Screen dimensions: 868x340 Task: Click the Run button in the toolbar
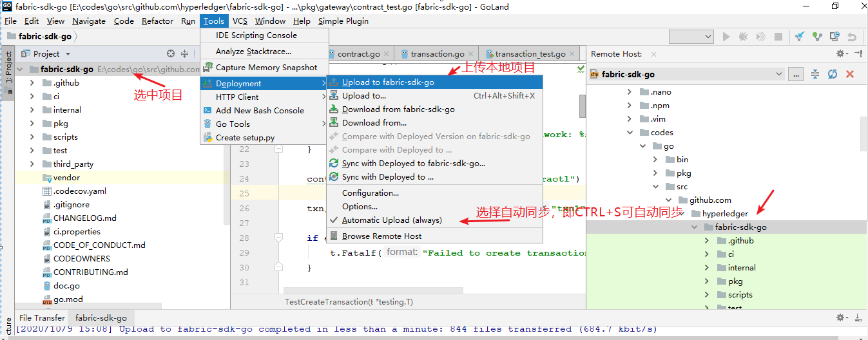pyautogui.click(x=727, y=37)
